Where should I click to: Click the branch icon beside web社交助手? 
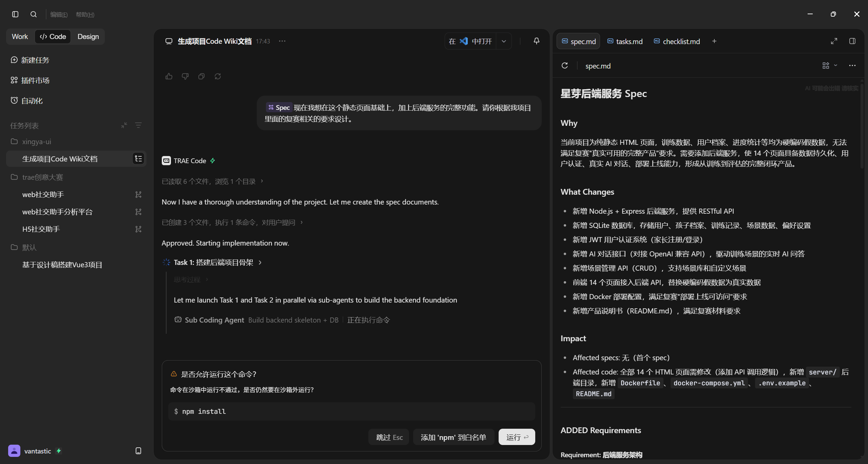(x=138, y=194)
